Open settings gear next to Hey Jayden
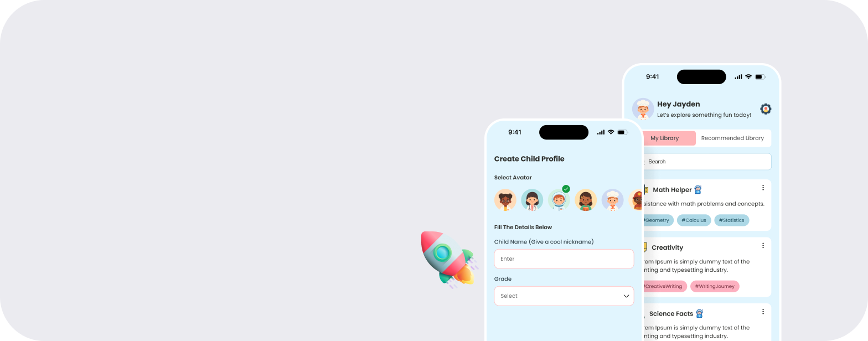The height and width of the screenshot is (341, 868). (x=766, y=109)
